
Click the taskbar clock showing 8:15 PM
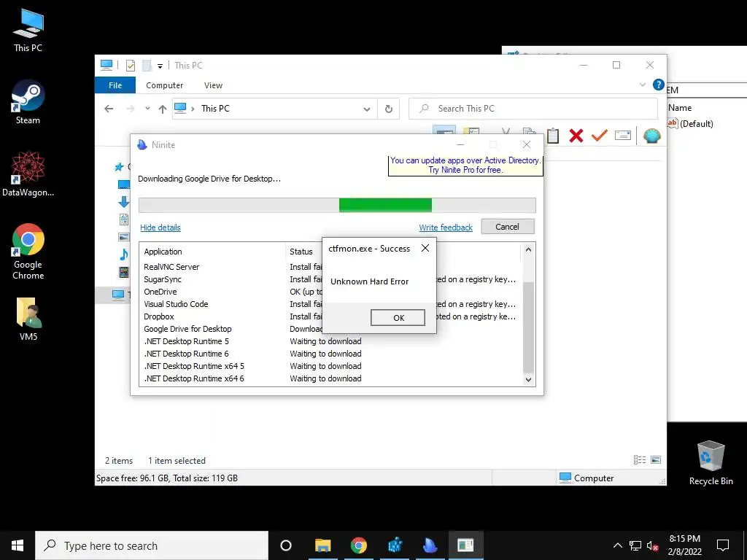tap(684, 545)
